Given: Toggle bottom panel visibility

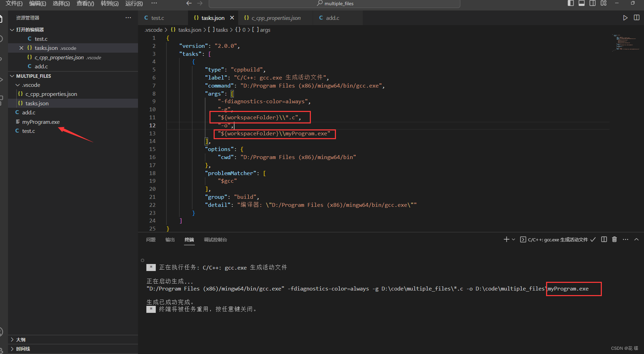Looking at the screenshot, I should tap(582, 3).
